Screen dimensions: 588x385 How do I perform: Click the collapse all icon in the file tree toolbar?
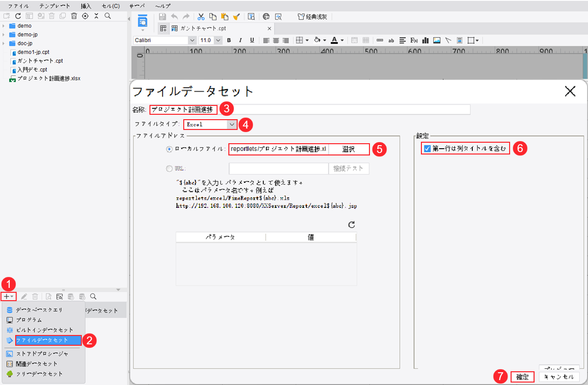click(x=97, y=16)
